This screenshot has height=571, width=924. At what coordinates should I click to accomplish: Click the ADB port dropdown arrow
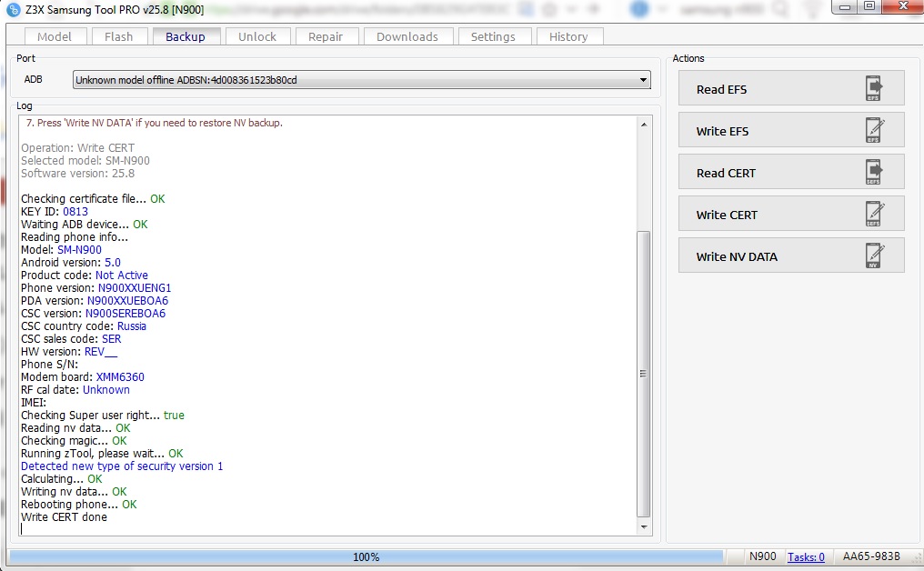643,80
